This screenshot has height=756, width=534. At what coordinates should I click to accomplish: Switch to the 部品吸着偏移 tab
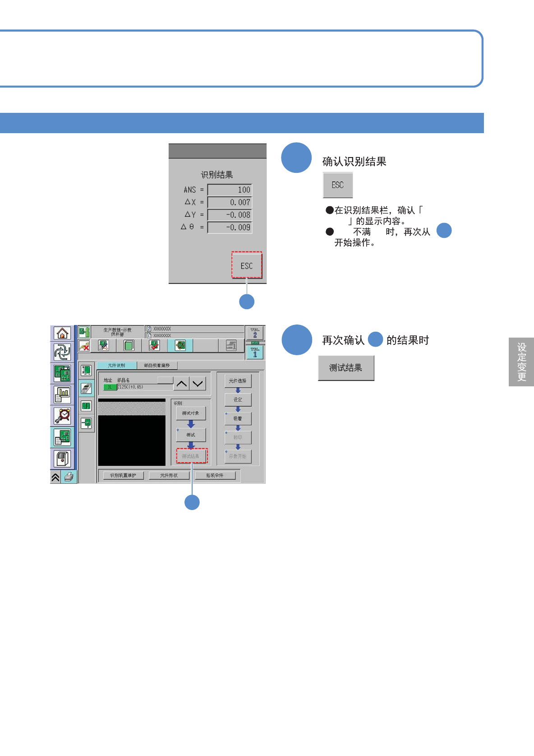click(157, 366)
